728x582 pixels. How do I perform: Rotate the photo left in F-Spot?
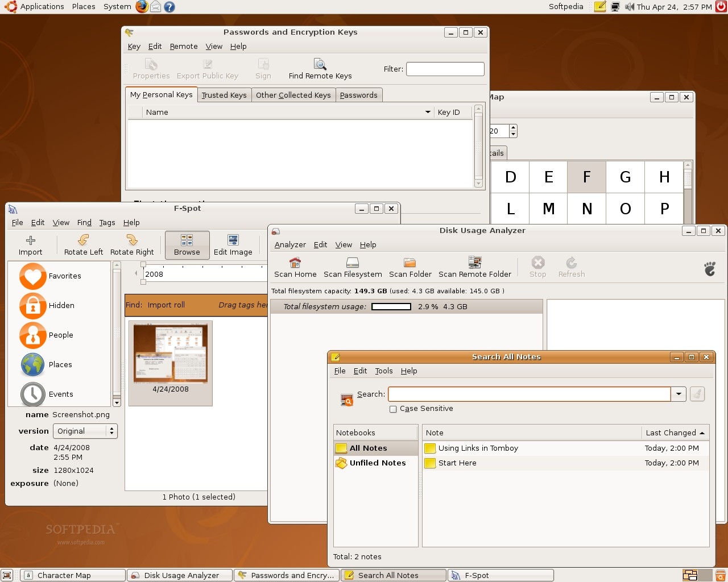(x=84, y=246)
